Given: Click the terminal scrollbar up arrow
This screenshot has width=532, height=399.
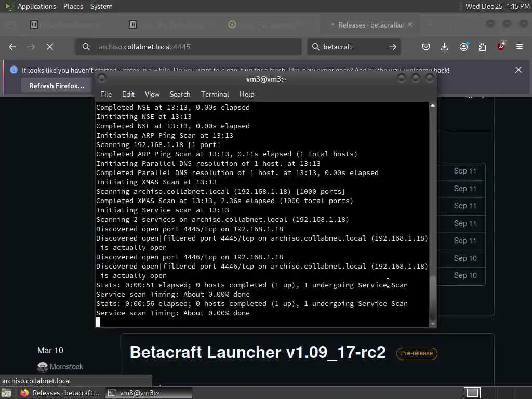Looking at the screenshot, I should coord(433,106).
